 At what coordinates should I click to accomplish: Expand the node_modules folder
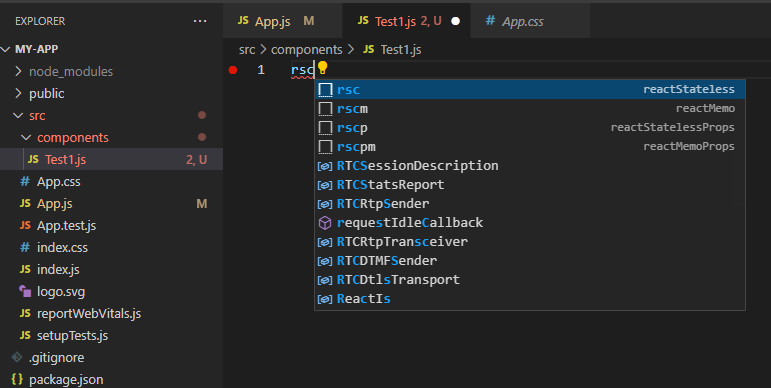click(x=18, y=71)
